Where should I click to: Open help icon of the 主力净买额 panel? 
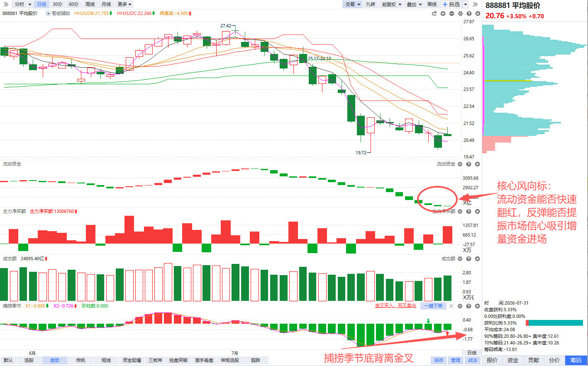coord(468,212)
